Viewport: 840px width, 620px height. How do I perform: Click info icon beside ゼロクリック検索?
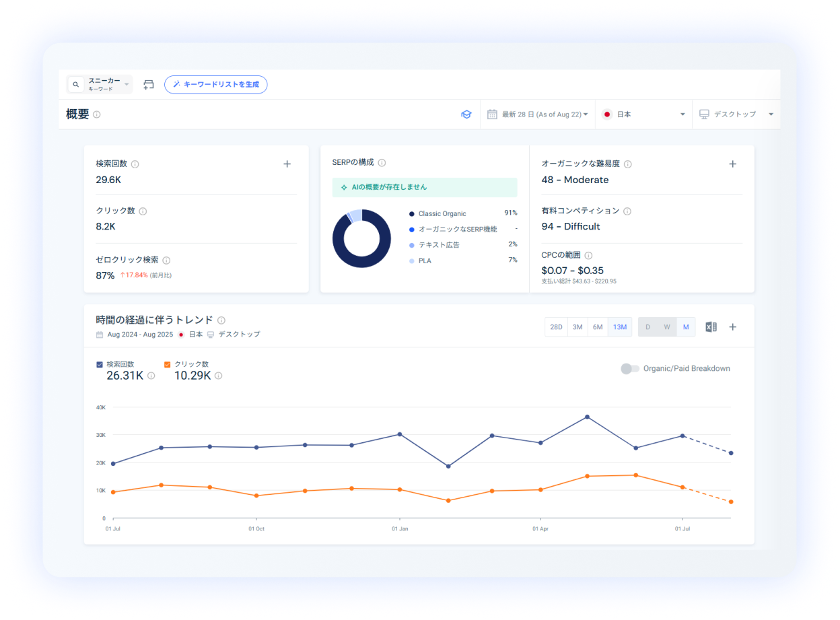[166, 261]
